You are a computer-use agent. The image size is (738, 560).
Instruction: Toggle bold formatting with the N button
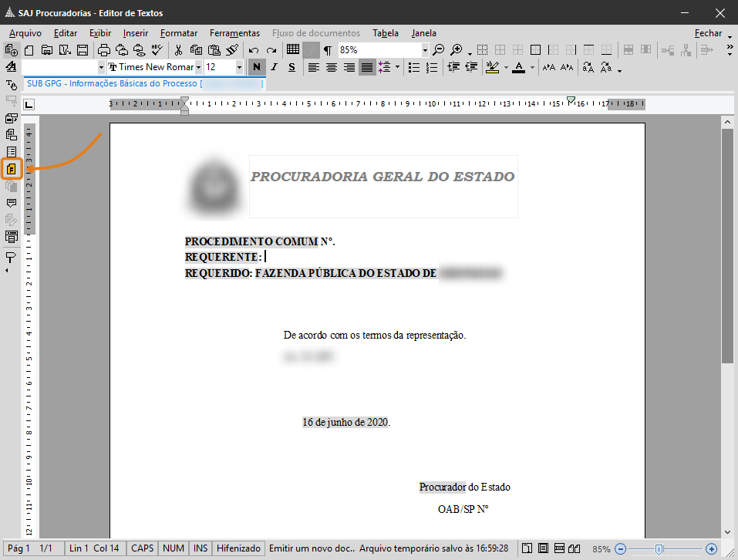click(256, 67)
